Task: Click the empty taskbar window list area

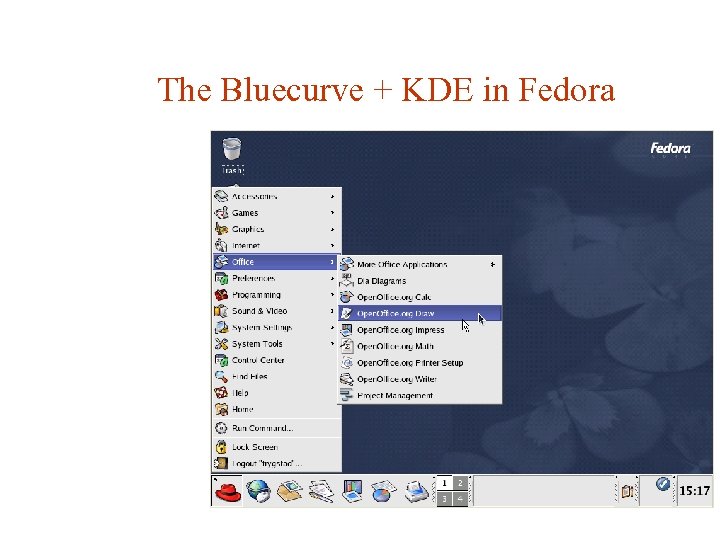Action: 544,491
